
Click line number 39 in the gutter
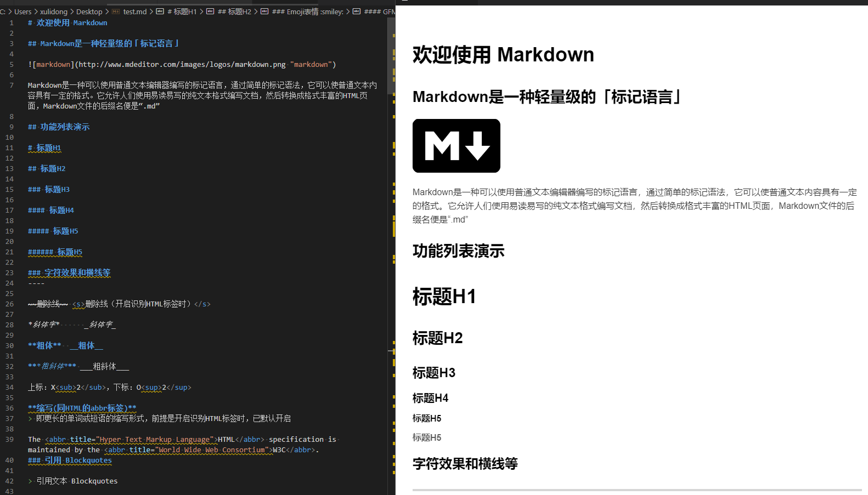point(9,439)
